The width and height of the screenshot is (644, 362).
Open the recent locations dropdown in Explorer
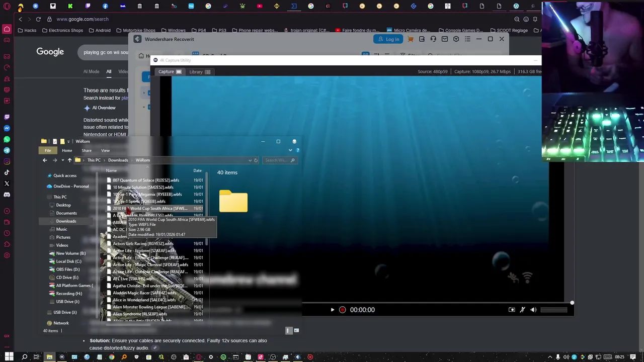(x=62, y=160)
